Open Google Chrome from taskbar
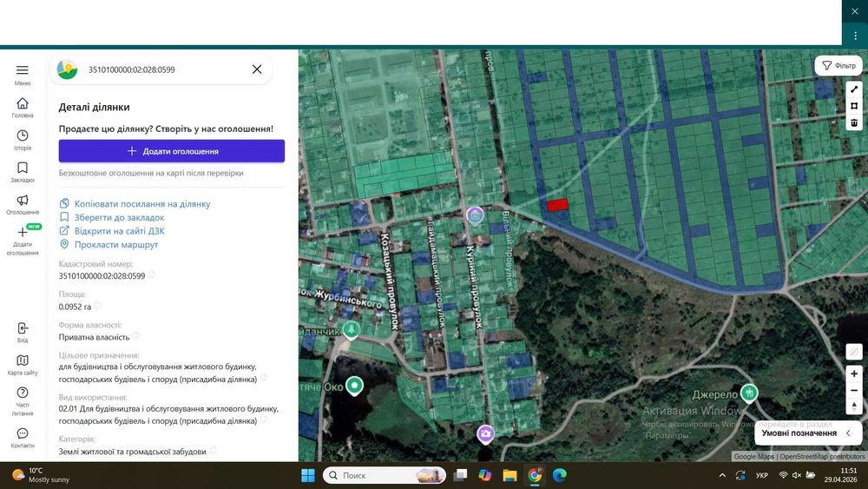The image size is (868, 489). 535,475
